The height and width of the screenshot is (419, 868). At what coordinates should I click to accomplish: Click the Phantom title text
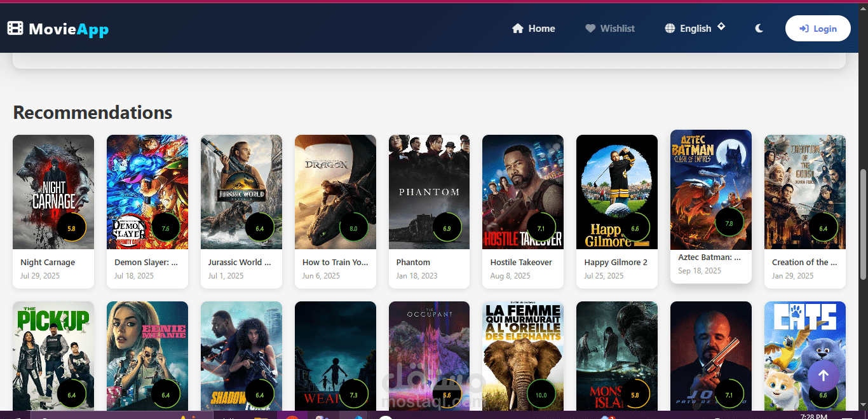pyautogui.click(x=413, y=262)
